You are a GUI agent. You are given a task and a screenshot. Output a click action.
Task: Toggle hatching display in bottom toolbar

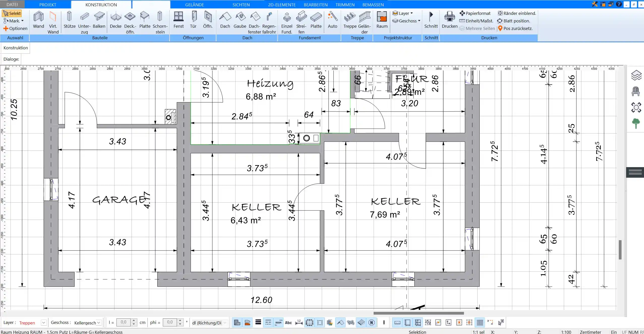click(x=237, y=322)
